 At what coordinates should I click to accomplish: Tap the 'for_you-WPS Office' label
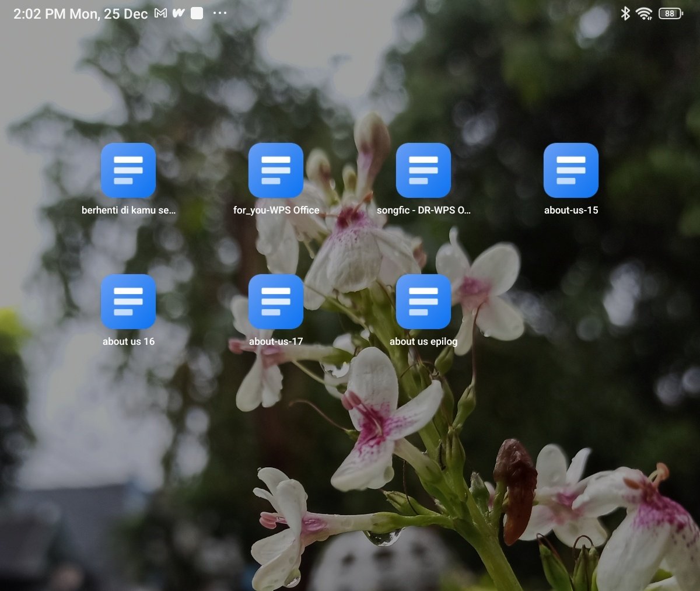pyautogui.click(x=276, y=210)
